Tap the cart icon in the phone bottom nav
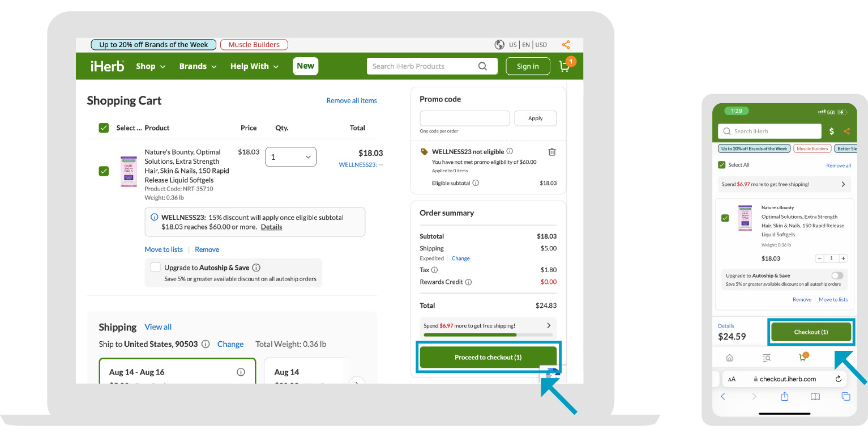The image size is (868, 437). pos(803,357)
